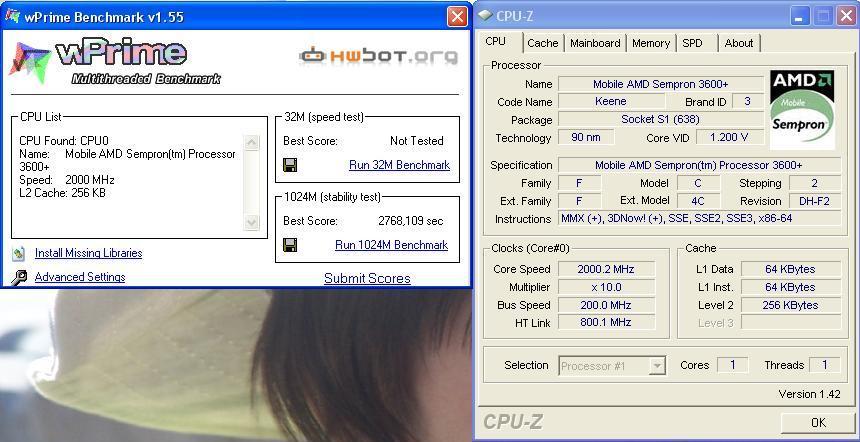Click the Core VID value 1.200 V
The width and height of the screenshot is (860, 442).
(x=729, y=138)
